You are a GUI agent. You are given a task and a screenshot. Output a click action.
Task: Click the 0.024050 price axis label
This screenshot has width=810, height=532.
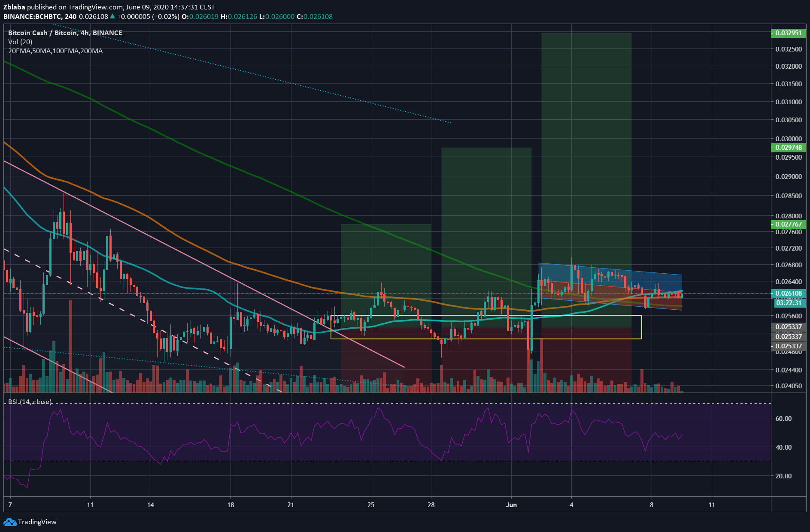point(789,386)
